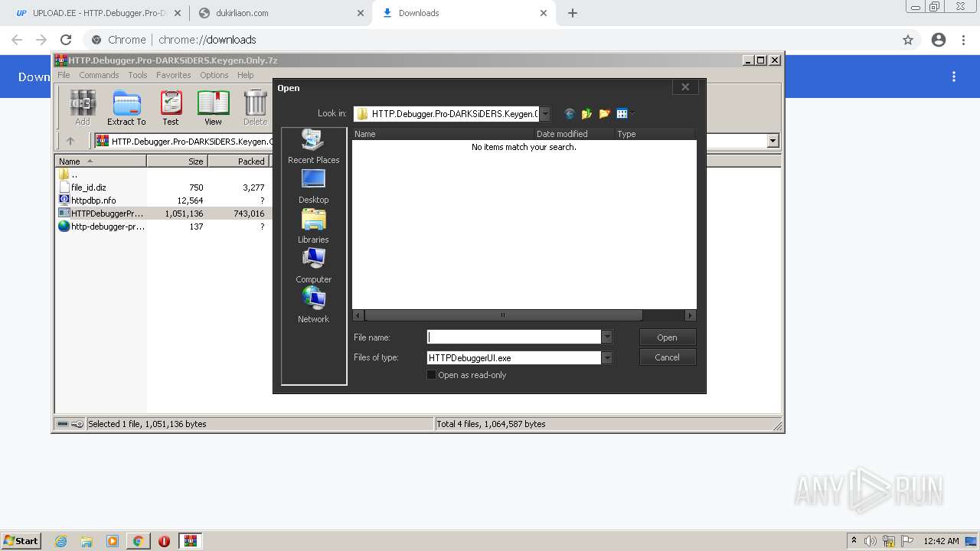Click scrollbar left arrow in dialog
Image resolution: width=980 pixels, height=551 pixels.
tap(358, 315)
